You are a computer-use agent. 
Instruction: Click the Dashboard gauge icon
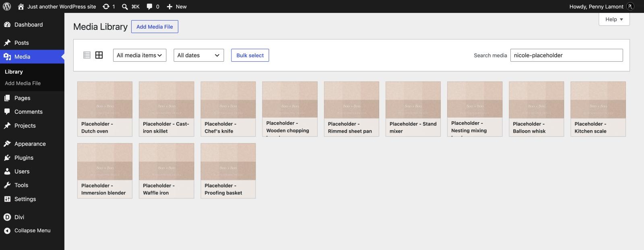point(7,25)
